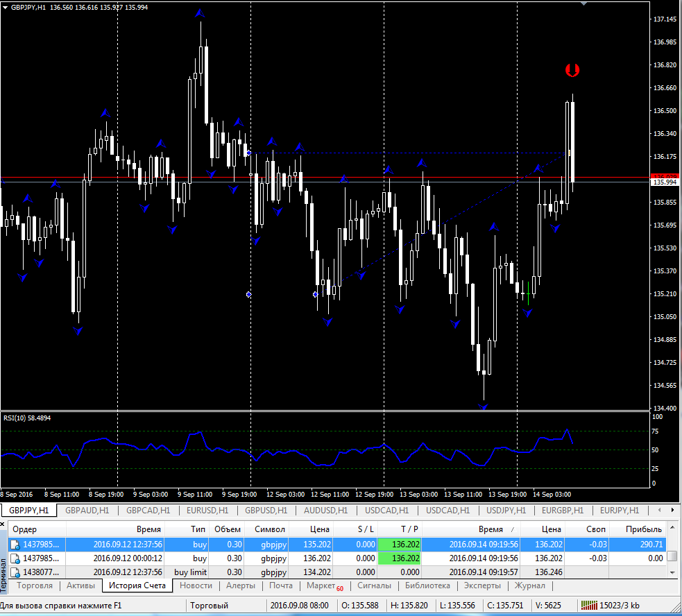
Task: Open the Торговля terminal tab
Action: 35,585
